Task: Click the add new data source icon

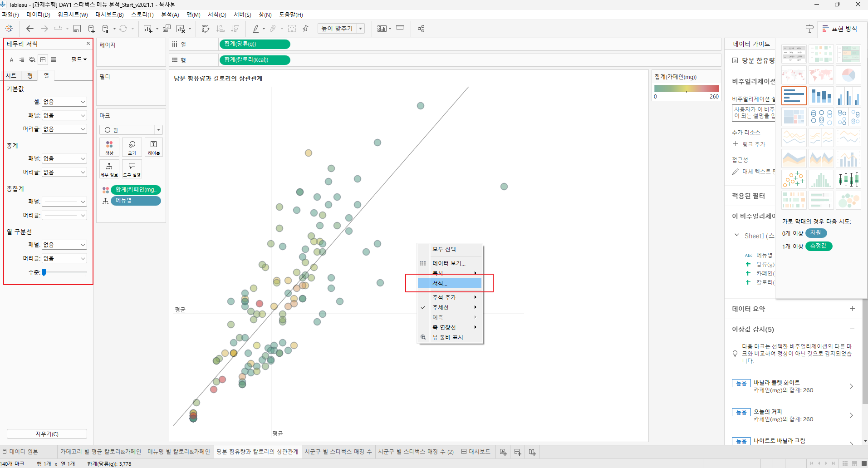Action: [x=91, y=29]
